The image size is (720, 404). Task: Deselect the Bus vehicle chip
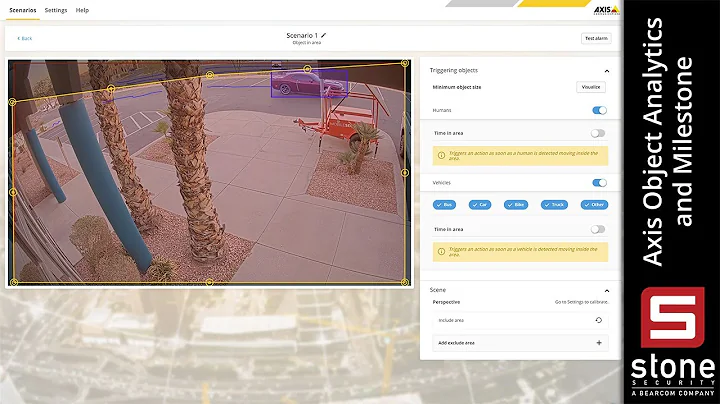(444, 205)
